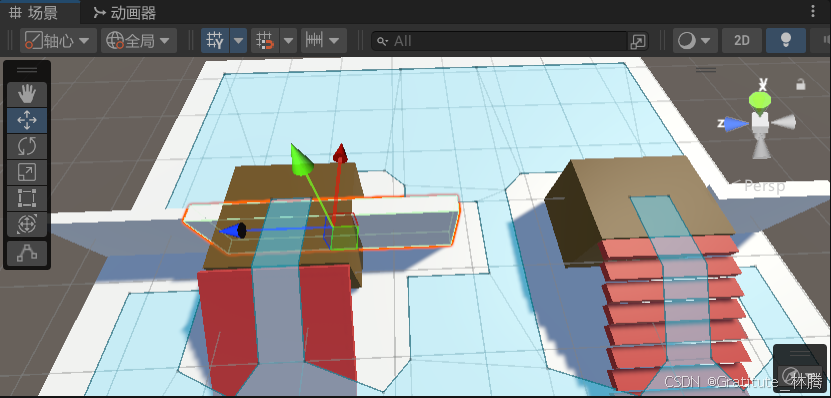Select the Hand view tool
831x398 pixels.
27,95
